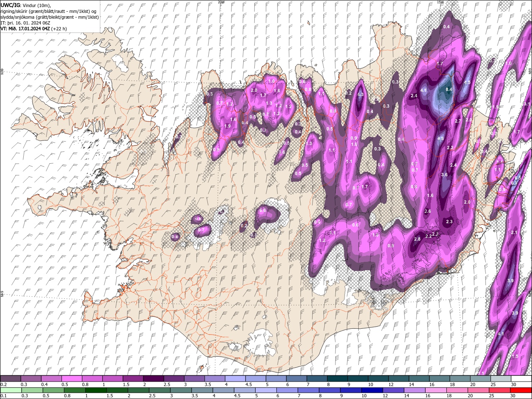Viewport: 532px width, 399px height.
Task: Click the 1.5 value in the offshore band
Action: [x=515, y=357]
